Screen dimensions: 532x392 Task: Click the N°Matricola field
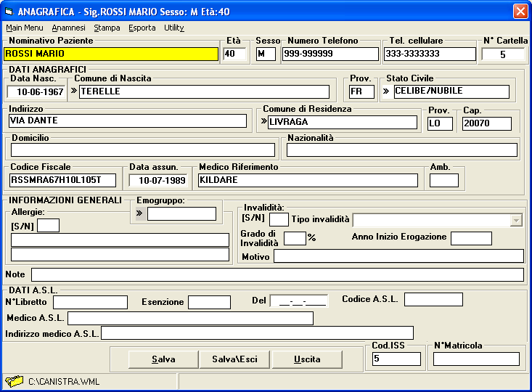pos(476,359)
